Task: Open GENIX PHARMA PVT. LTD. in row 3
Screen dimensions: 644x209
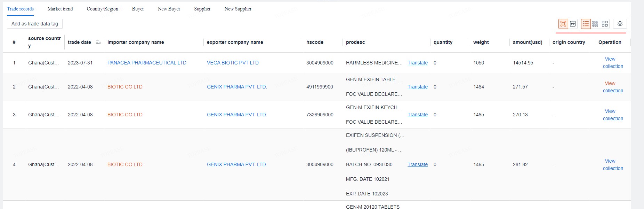Action: coord(237,115)
